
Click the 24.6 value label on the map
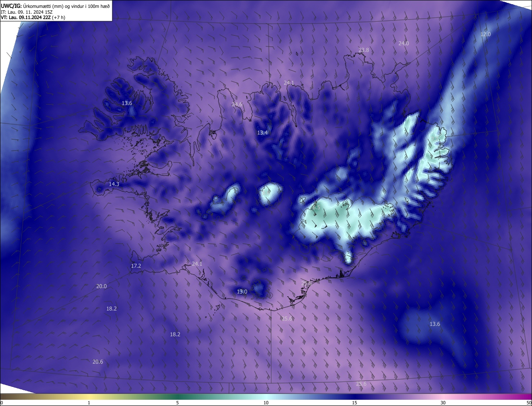coord(237,104)
